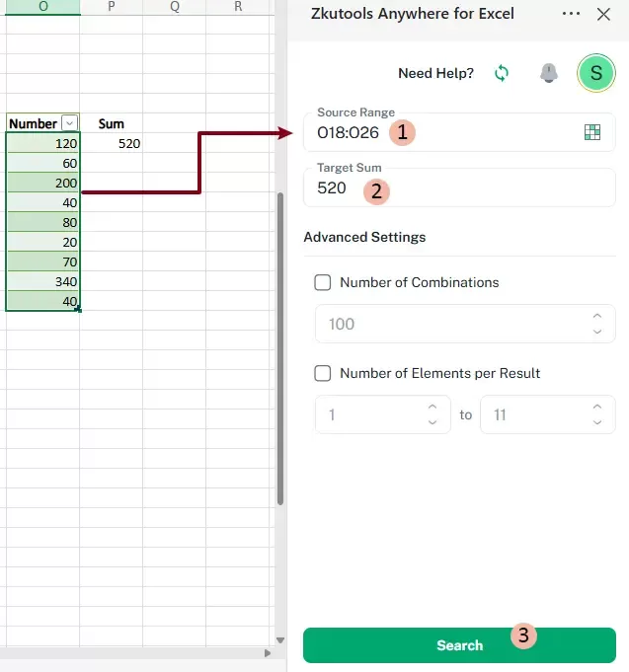The image size is (629, 672).
Task: Select the cell containing 80
Action: point(42,222)
